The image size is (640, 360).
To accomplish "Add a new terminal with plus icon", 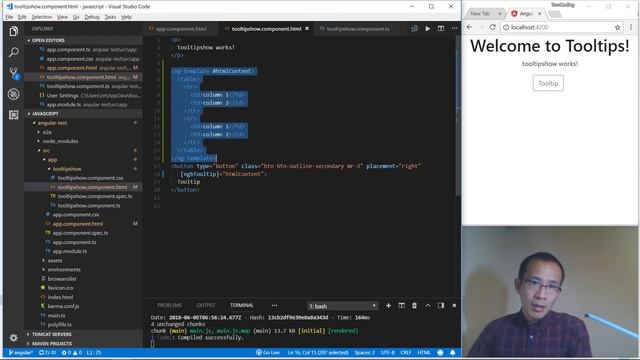I will tap(388, 305).
